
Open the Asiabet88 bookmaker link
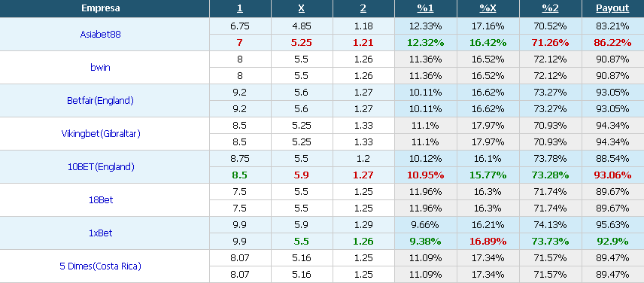coord(101,35)
